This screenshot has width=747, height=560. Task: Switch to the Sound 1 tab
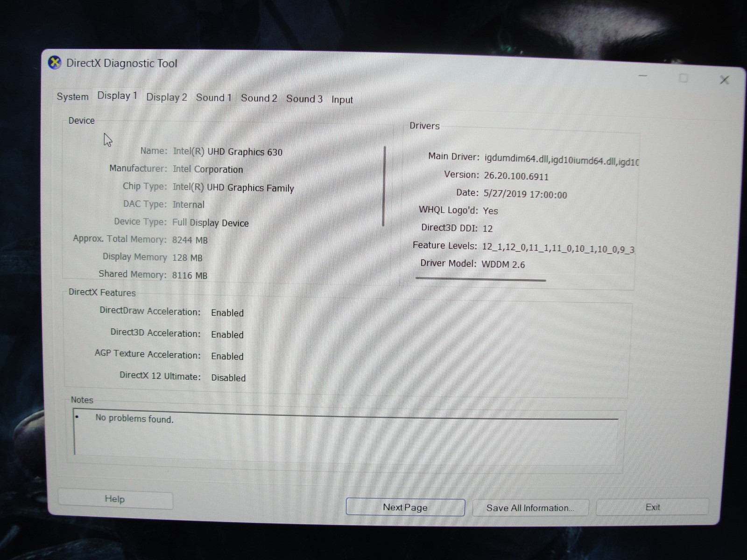(214, 98)
